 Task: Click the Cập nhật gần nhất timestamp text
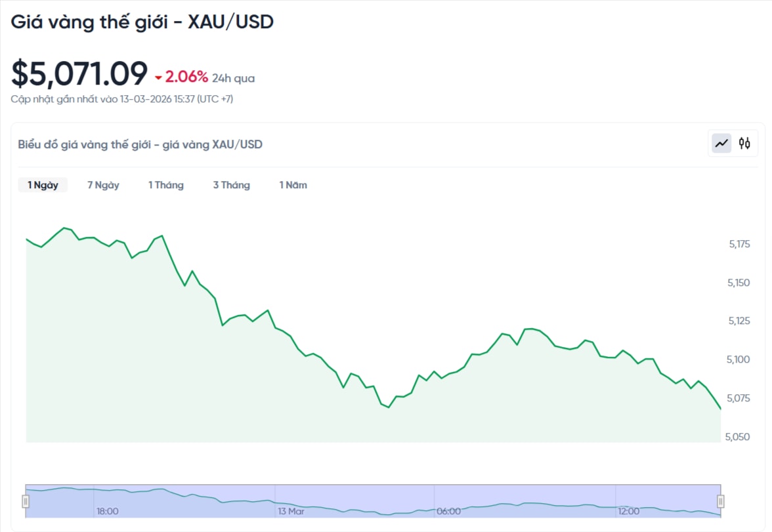coord(122,98)
